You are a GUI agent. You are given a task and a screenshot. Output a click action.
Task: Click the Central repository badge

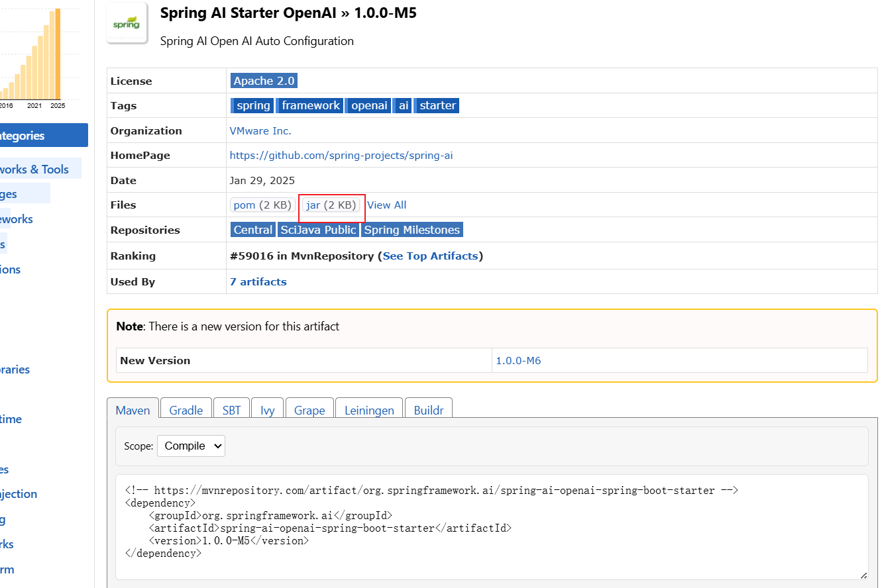click(x=252, y=230)
